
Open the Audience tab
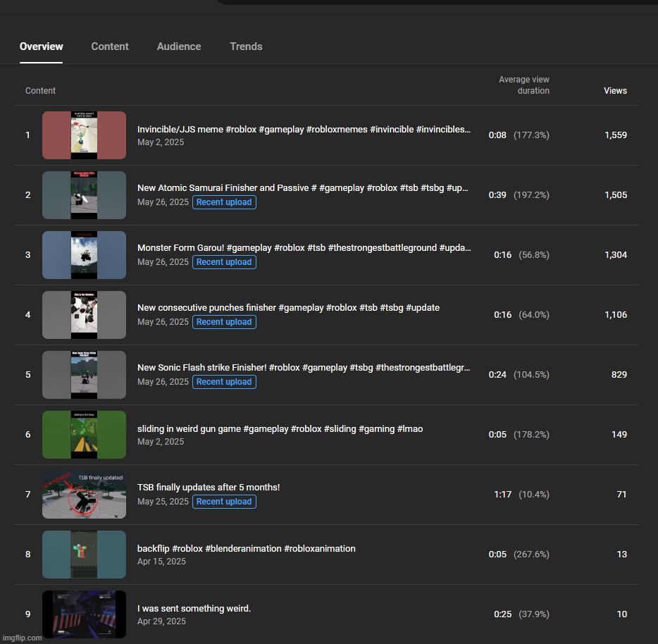pos(179,47)
